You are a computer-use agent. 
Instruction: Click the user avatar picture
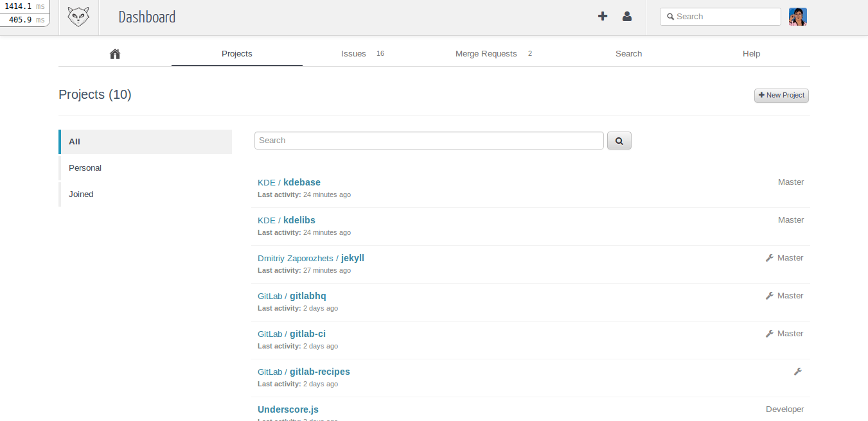tap(797, 17)
